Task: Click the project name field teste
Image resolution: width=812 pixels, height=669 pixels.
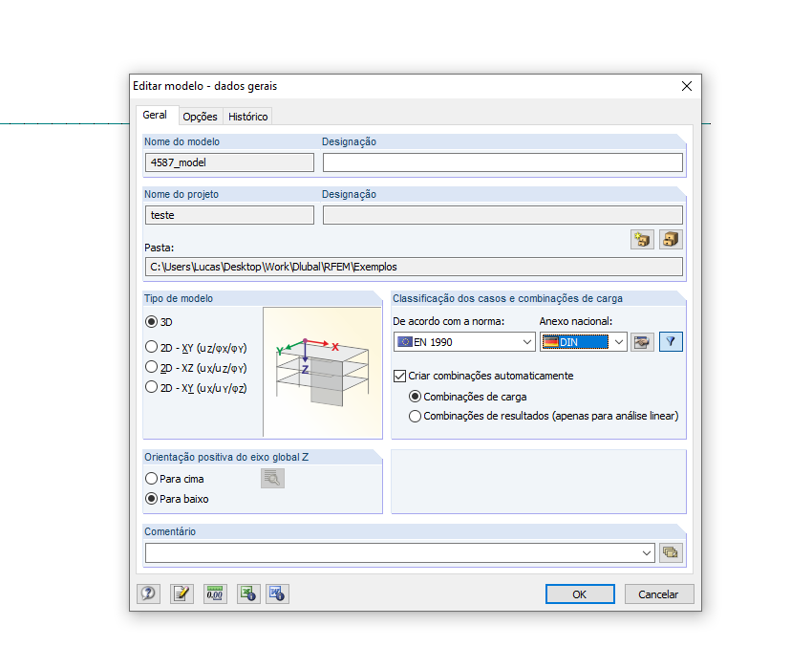Action: coord(229,215)
